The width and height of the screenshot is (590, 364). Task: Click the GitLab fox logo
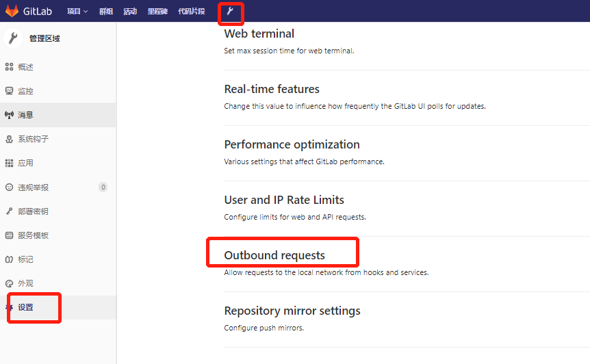click(x=12, y=11)
